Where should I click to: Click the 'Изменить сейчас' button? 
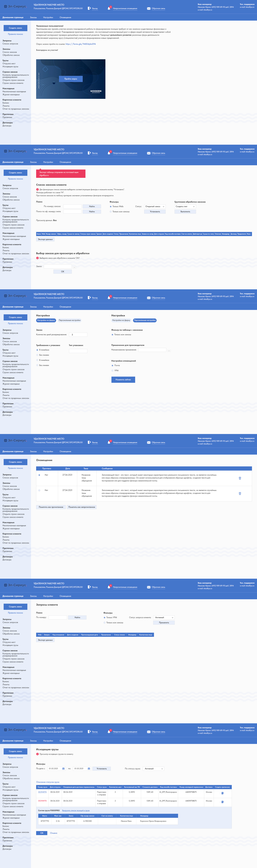123,380
